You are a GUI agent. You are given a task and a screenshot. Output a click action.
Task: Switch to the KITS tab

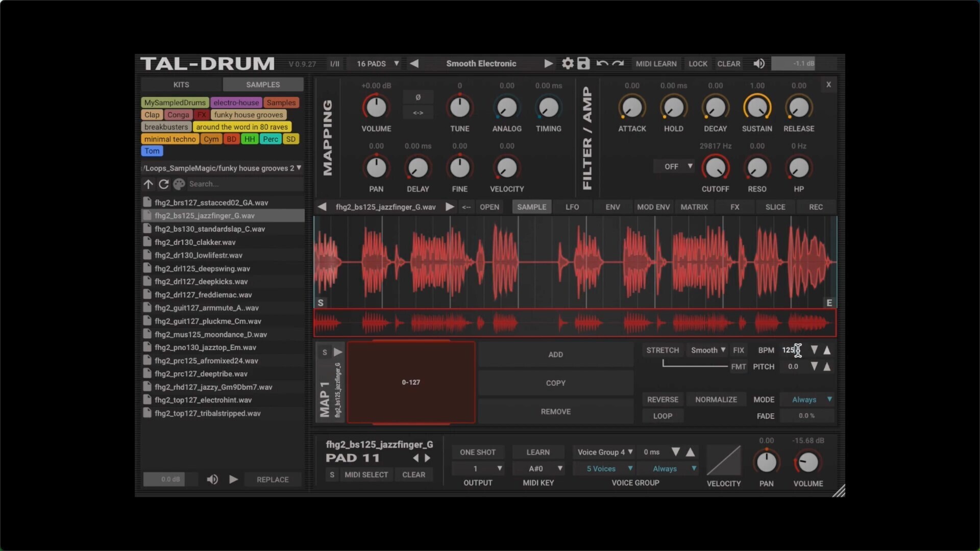click(181, 85)
